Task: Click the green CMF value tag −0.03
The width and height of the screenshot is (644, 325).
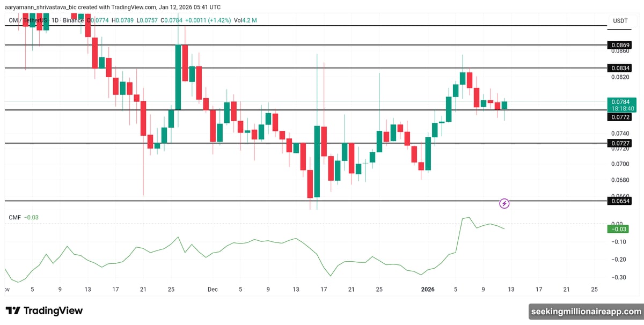Action: tap(616, 229)
